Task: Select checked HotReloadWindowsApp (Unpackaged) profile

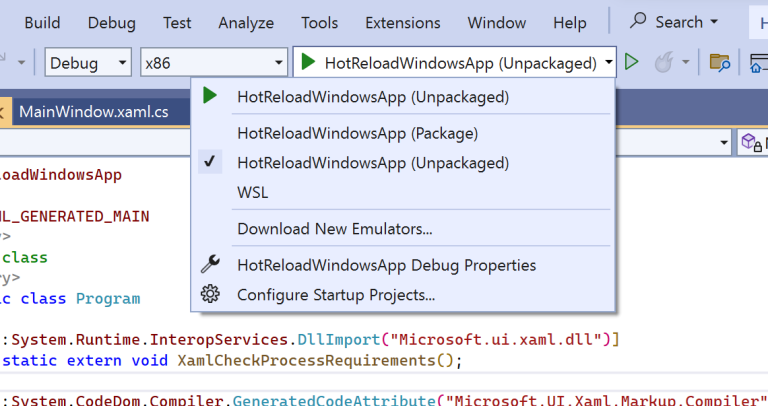Action: pyautogui.click(x=372, y=163)
